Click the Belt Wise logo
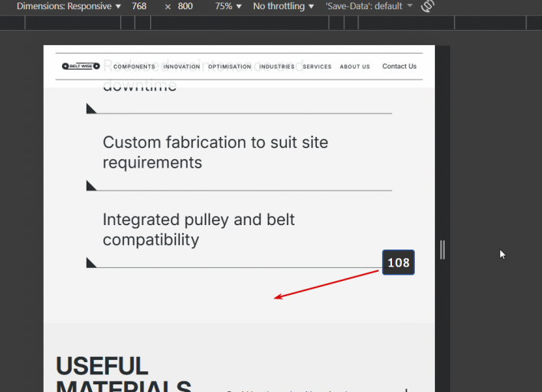Image resolution: width=542 pixels, height=392 pixels. 81,66
